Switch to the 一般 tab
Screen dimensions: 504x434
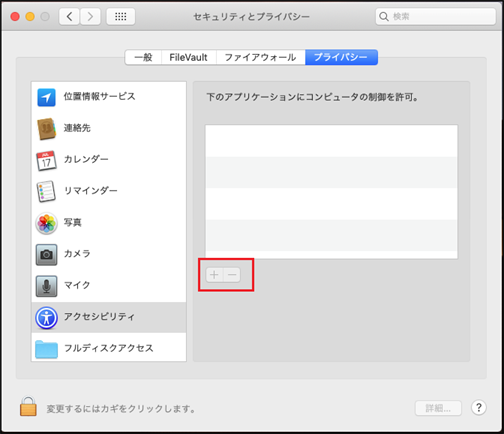click(x=143, y=57)
